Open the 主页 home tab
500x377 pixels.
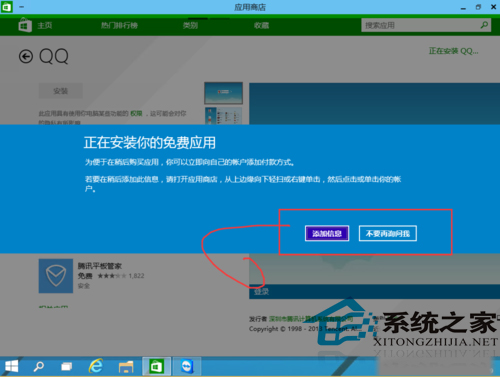(x=44, y=25)
